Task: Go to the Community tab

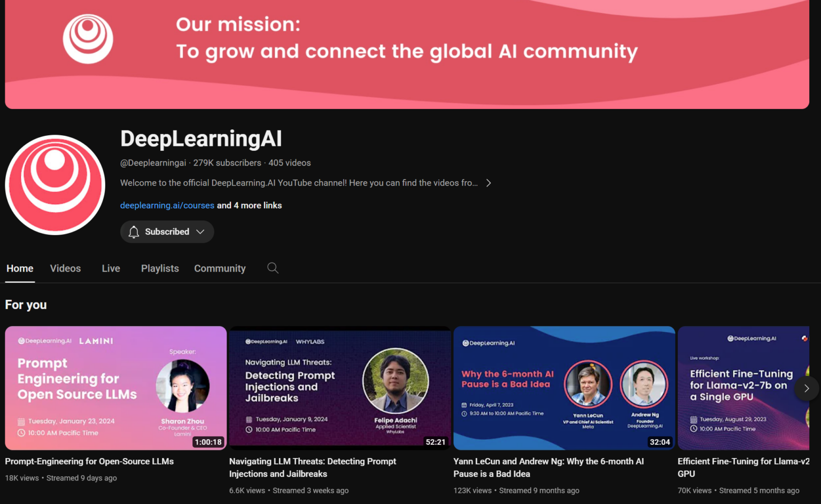Action: tap(220, 268)
